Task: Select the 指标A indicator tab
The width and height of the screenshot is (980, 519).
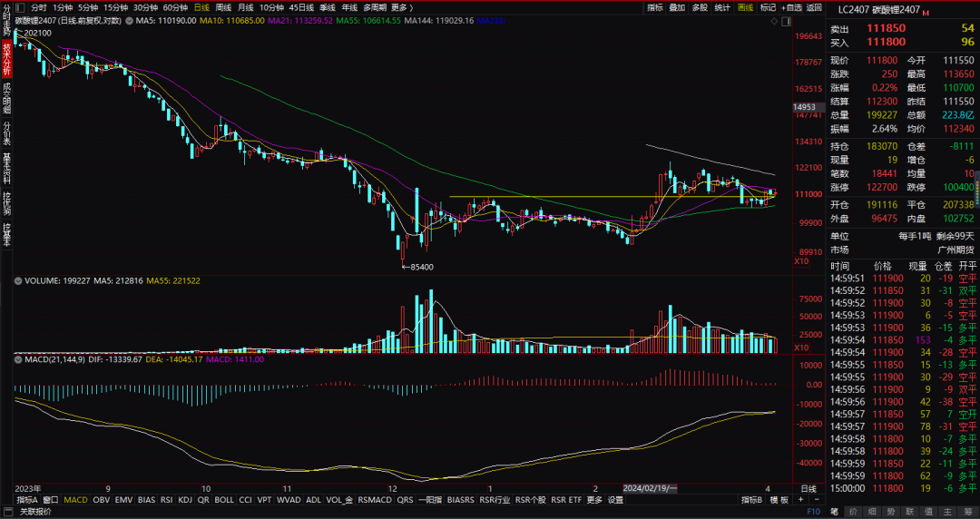Action: point(27,500)
